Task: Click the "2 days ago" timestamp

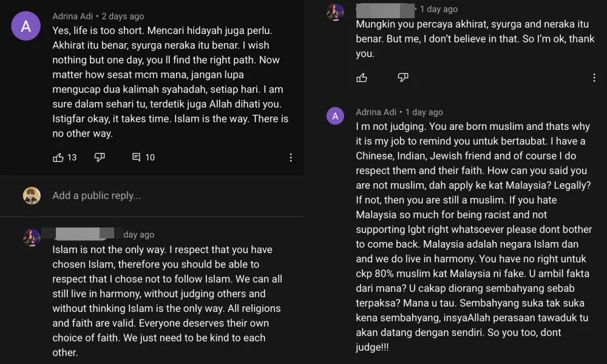Action: coord(123,16)
